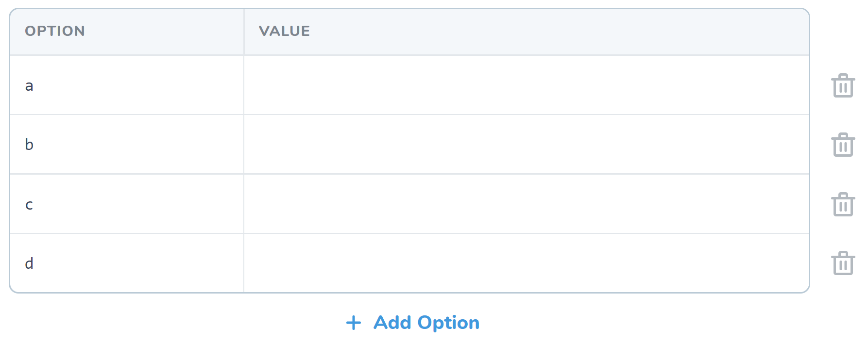868x344 pixels.
Task: Click the trash icon in the bottom row
Action: pyautogui.click(x=844, y=263)
